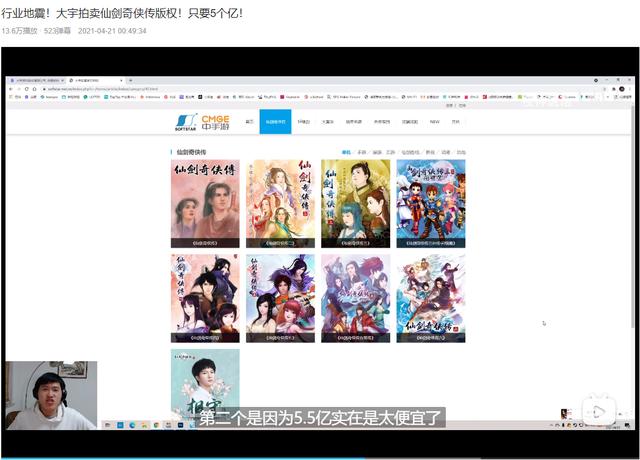Viewport: 640px width, 460px height.
Task: Open the cartoon chibi 仙剑 spin-off cover
Action: [431, 204]
